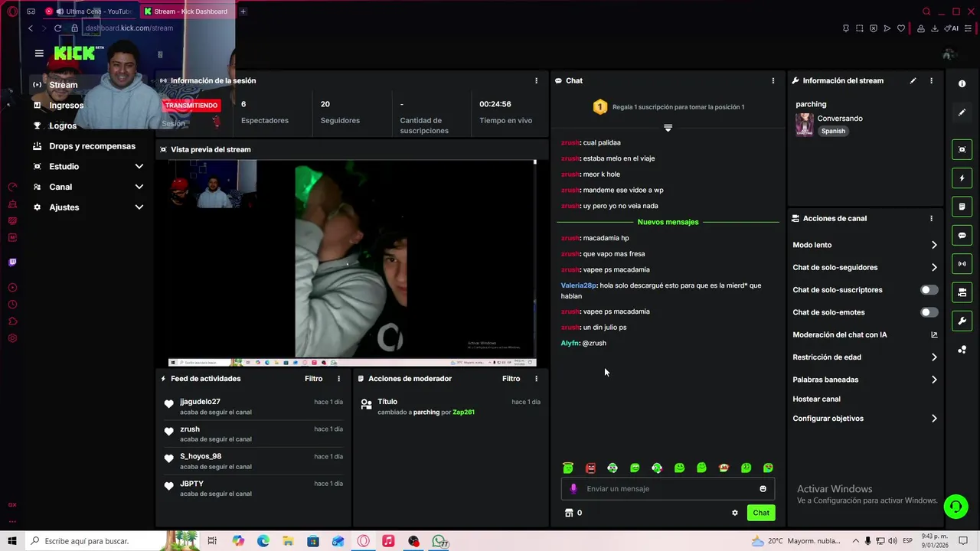Toggle Chat de solo-emotes switch
The width and height of the screenshot is (980, 551).
pyautogui.click(x=929, y=312)
